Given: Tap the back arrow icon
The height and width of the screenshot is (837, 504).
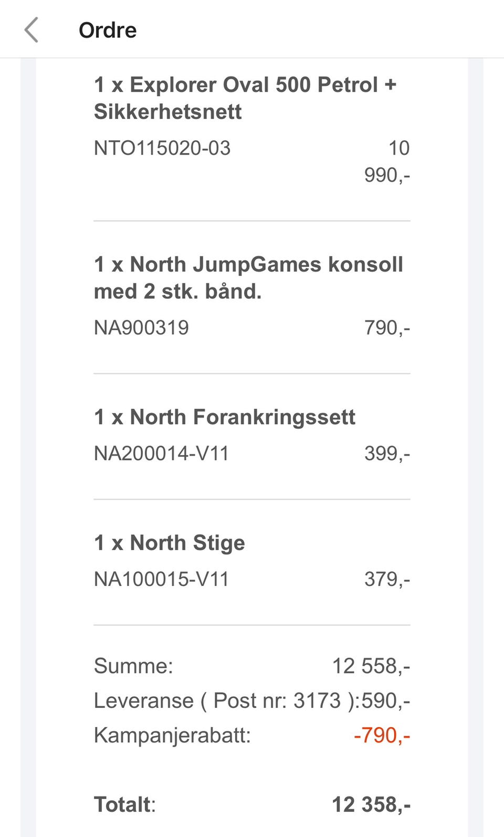Looking at the screenshot, I should pyautogui.click(x=31, y=29).
